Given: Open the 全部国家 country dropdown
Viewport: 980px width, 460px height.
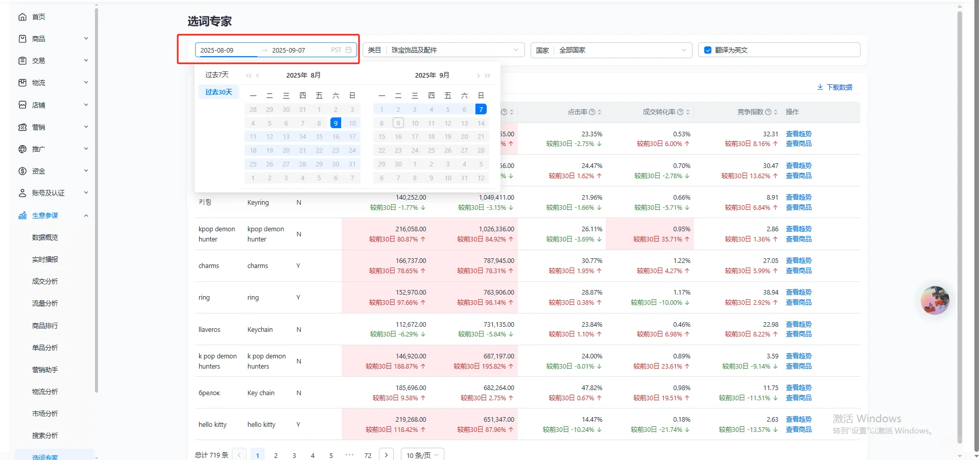Looking at the screenshot, I should point(684,50).
